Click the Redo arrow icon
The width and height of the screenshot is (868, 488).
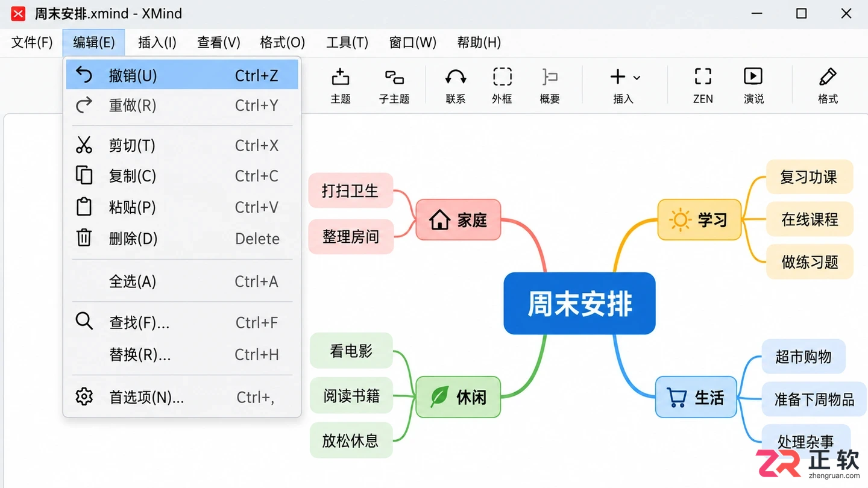(84, 105)
